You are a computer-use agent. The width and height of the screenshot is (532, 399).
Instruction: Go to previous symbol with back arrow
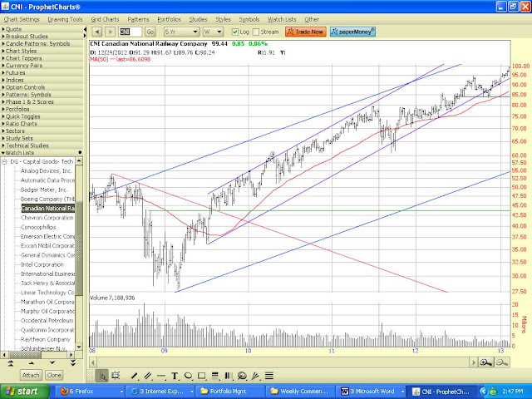tap(97, 32)
